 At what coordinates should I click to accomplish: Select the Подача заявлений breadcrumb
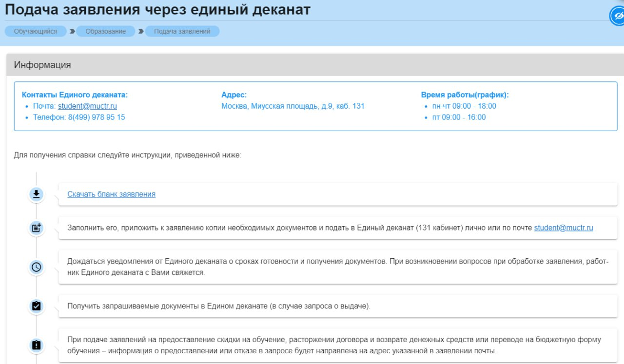(182, 31)
